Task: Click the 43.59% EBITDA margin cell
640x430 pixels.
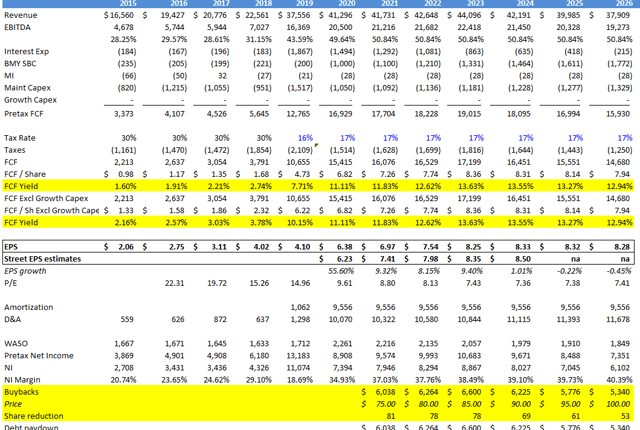Action: 300,40
